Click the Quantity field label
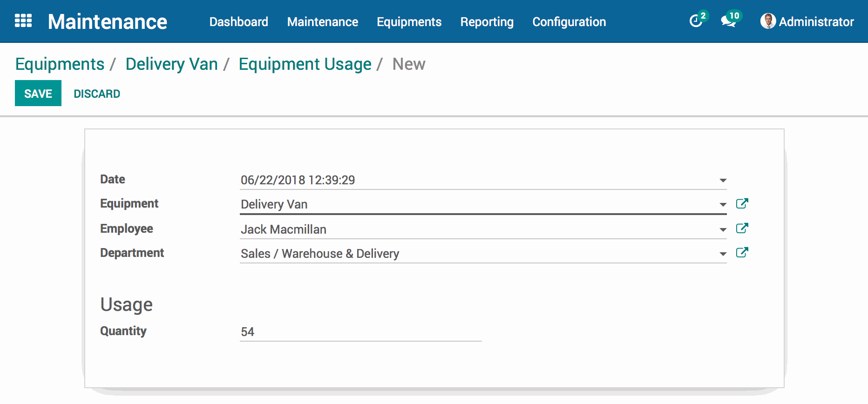868x404 pixels. (123, 331)
